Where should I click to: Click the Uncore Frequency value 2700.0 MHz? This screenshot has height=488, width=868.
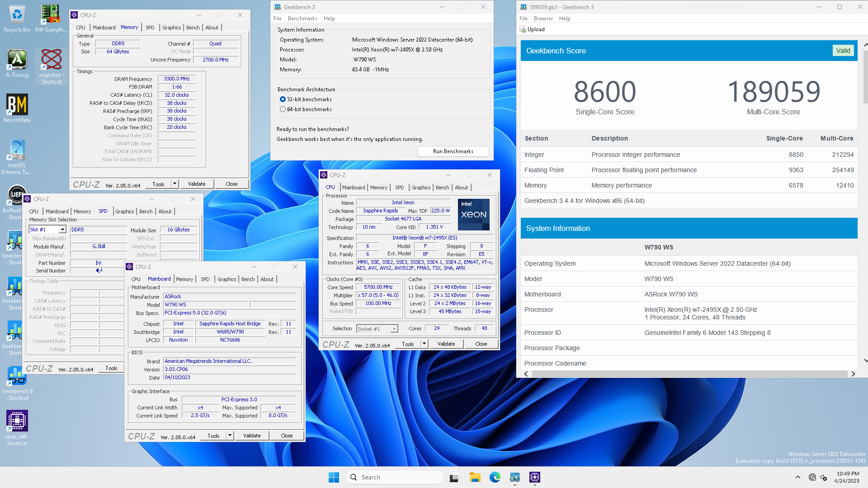(215, 60)
